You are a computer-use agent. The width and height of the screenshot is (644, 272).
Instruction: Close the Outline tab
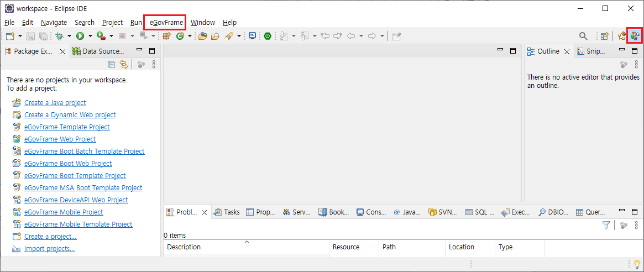(567, 51)
